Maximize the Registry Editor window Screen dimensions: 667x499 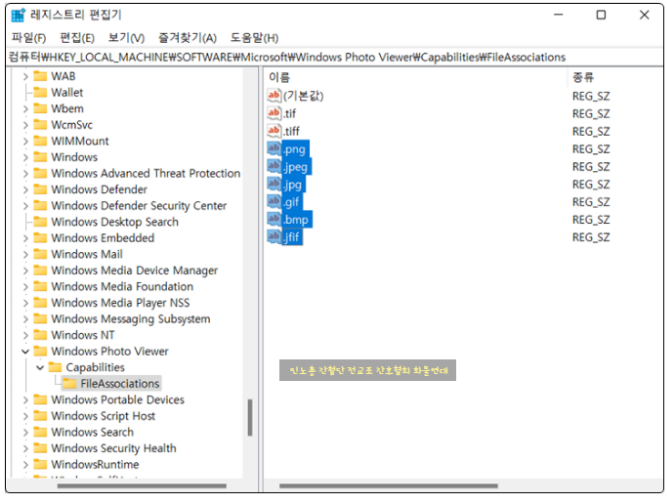[601, 15]
